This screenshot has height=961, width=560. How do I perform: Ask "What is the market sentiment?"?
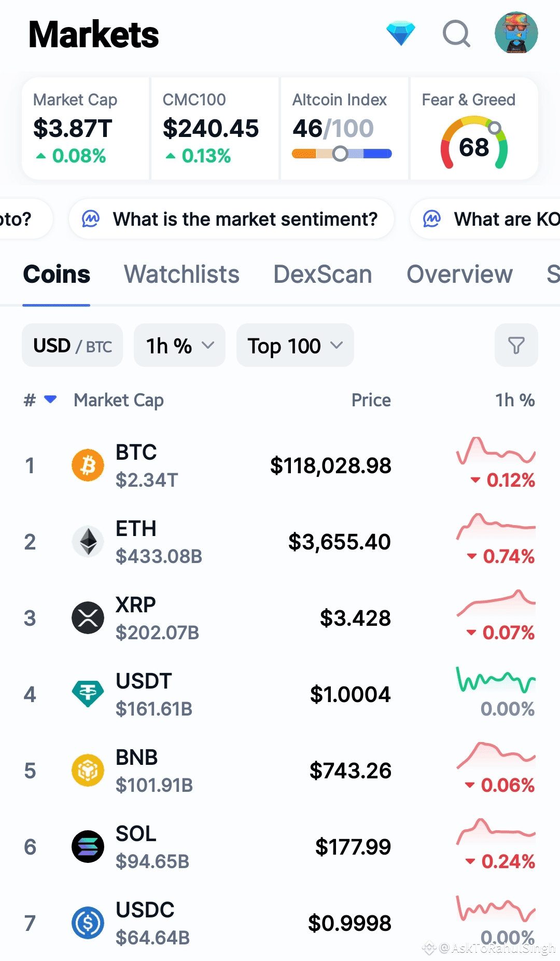(231, 219)
